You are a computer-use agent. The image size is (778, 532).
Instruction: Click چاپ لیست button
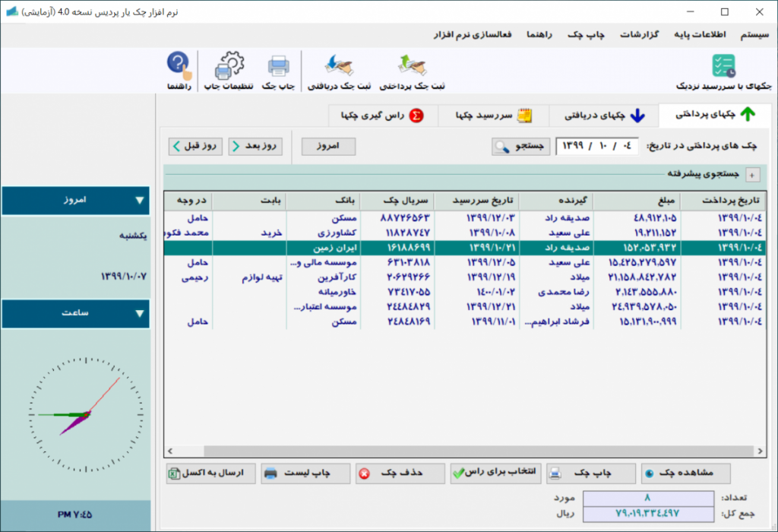point(305,473)
